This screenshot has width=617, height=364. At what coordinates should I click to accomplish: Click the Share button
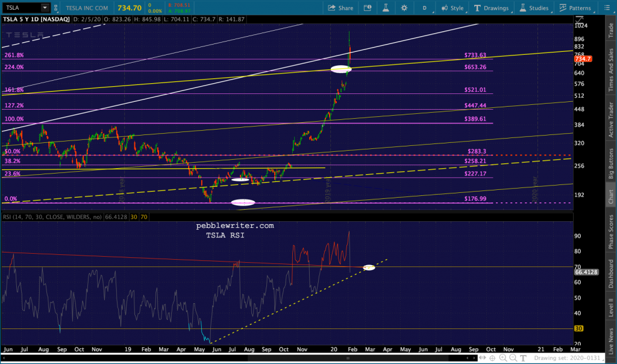click(x=341, y=8)
